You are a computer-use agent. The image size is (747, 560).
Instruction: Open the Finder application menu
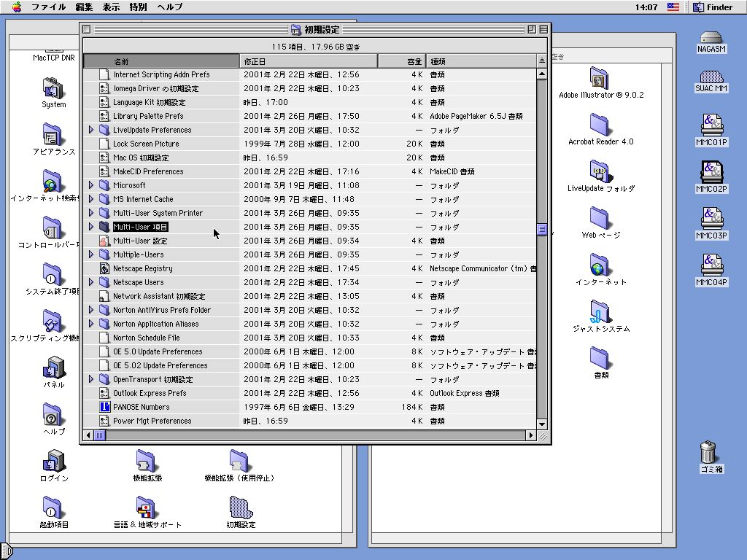(713, 7)
